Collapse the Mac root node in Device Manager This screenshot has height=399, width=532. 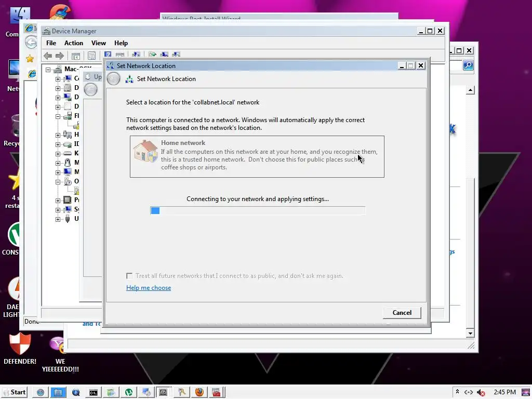click(x=48, y=70)
